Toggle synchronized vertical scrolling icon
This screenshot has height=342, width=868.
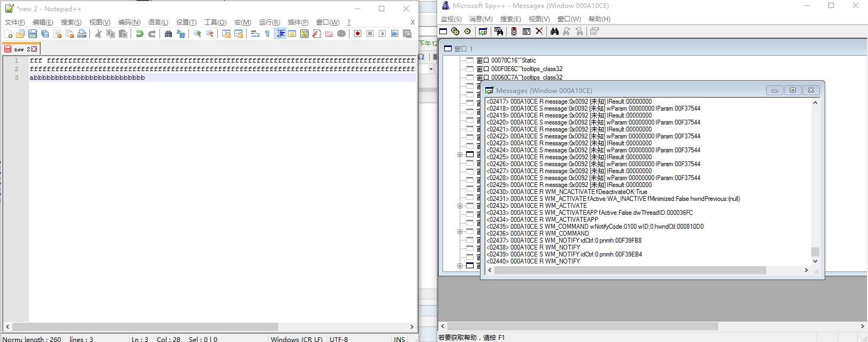pos(226,34)
